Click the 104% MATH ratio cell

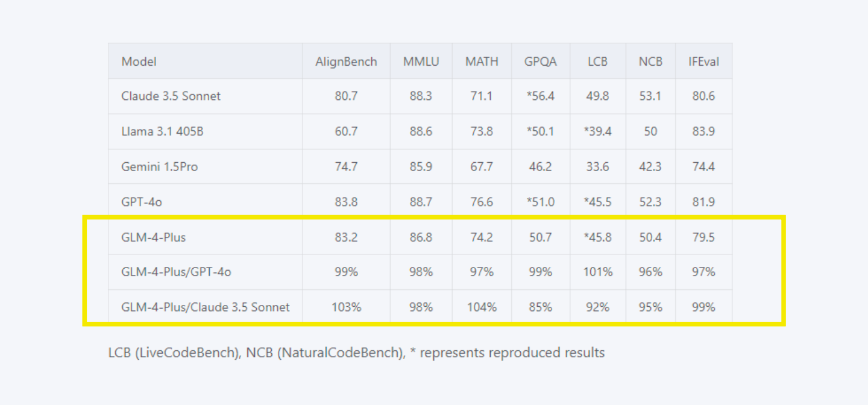(482, 307)
